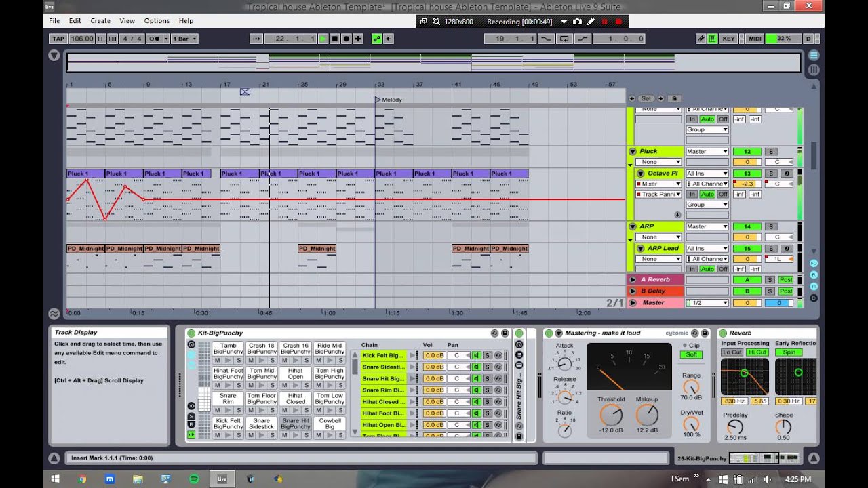Save the Kit-BigPunchy preset disk icon
This screenshot has width=868, height=488.
coord(505,333)
